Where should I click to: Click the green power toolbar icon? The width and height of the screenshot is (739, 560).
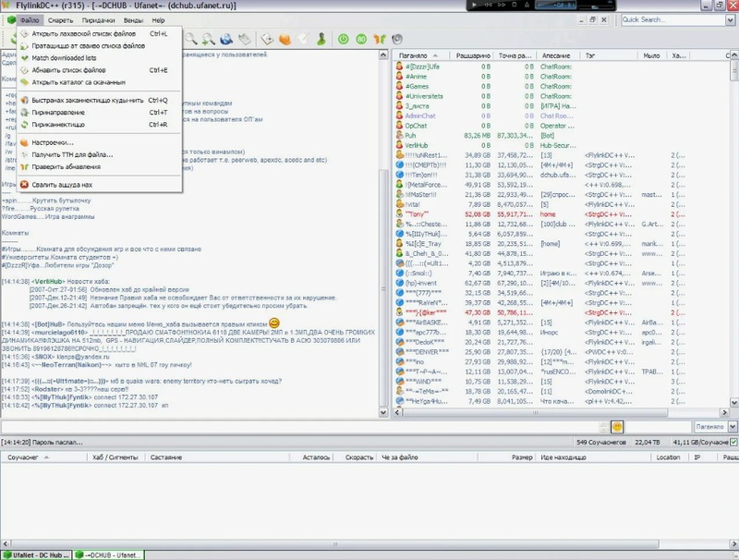pos(344,39)
